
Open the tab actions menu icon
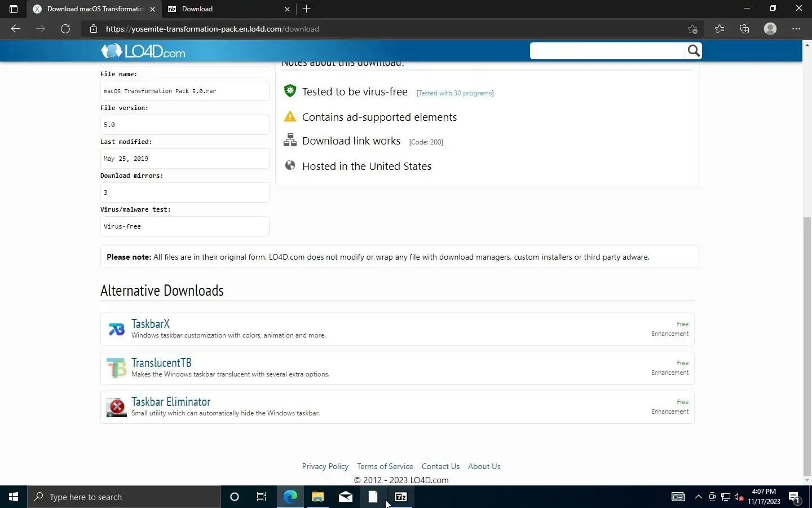coord(14,9)
